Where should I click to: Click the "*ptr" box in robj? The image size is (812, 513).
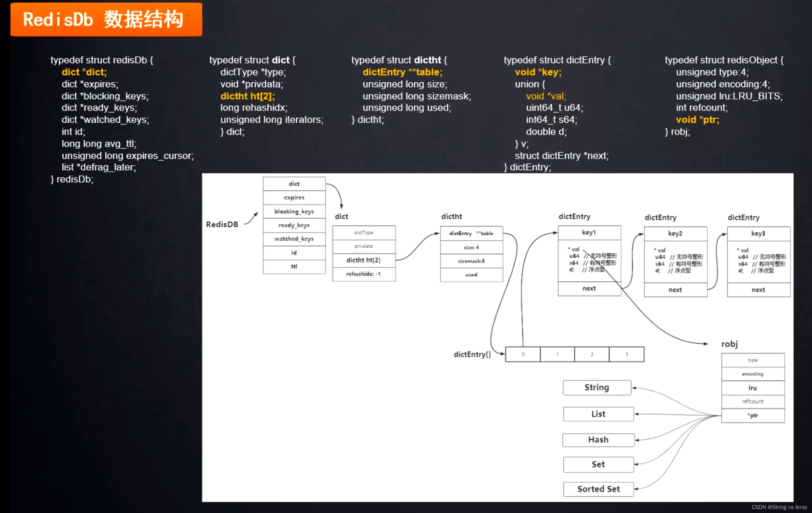point(753,416)
